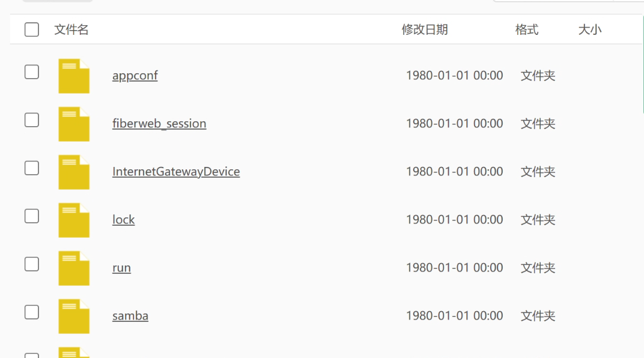
Task: Click the InternetGatewayDevice folder icon
Action: [74, 172]
